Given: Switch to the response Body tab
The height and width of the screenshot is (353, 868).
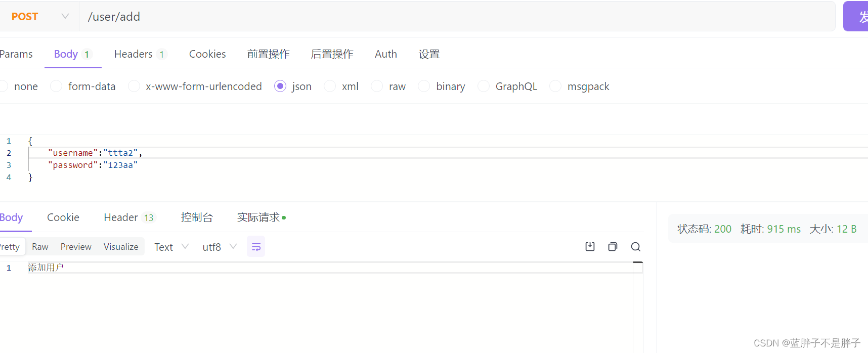Looking at the screenshot, I should (12, 217).
